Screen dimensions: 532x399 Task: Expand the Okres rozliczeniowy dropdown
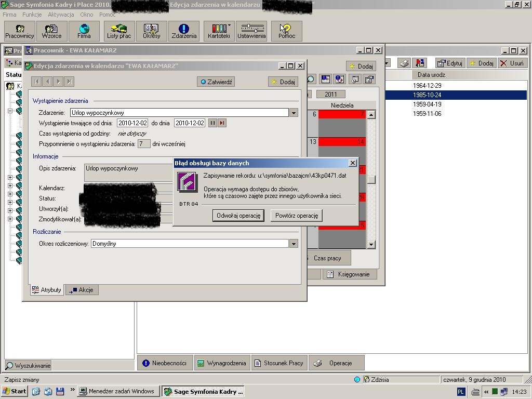coord(294,244)
